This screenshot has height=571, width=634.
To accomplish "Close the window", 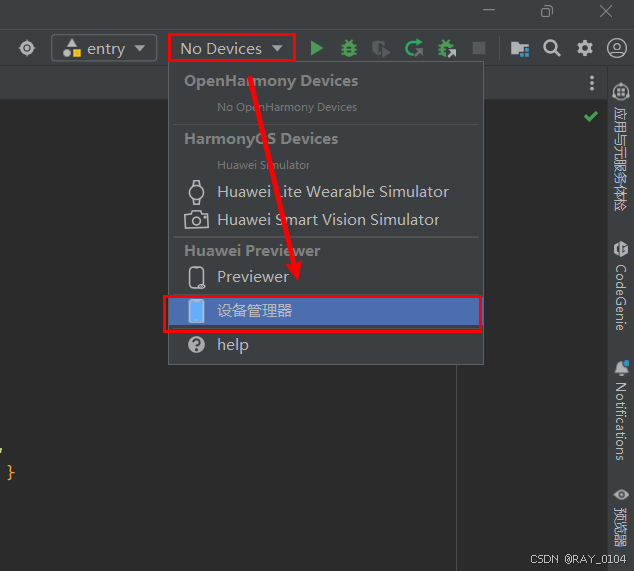I will tap(606, 11).
